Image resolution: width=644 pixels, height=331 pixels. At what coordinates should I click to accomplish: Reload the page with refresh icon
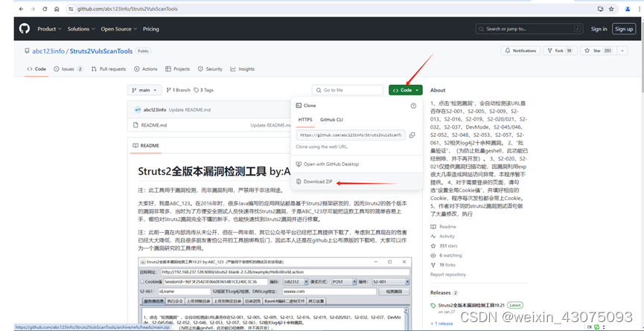click(45, 9)
